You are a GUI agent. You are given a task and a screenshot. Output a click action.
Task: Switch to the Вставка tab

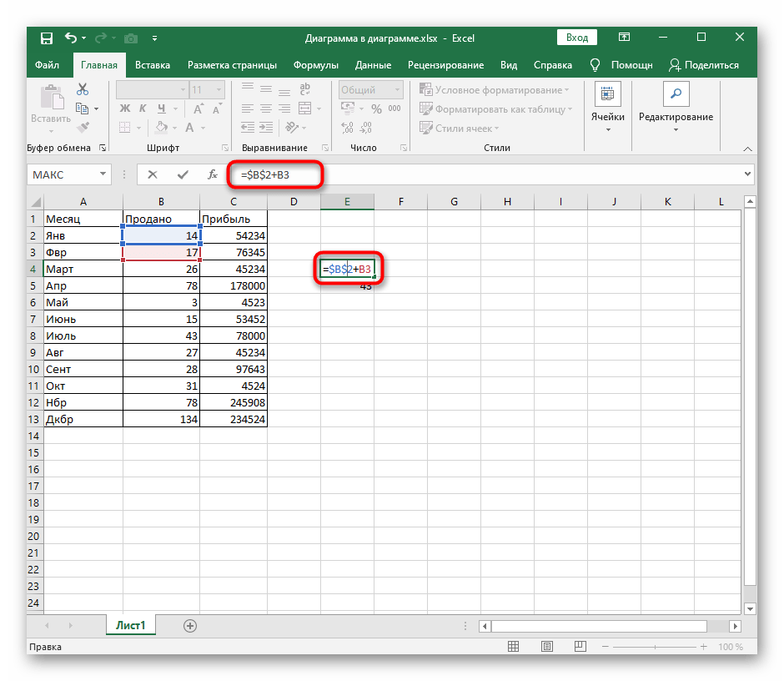pyautogui.click(x=153, y=65)
